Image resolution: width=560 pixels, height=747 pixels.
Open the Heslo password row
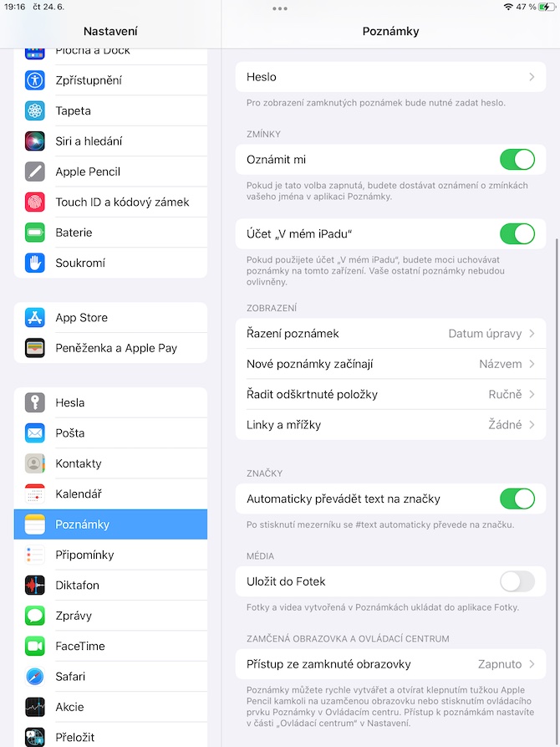coord(390,77)
